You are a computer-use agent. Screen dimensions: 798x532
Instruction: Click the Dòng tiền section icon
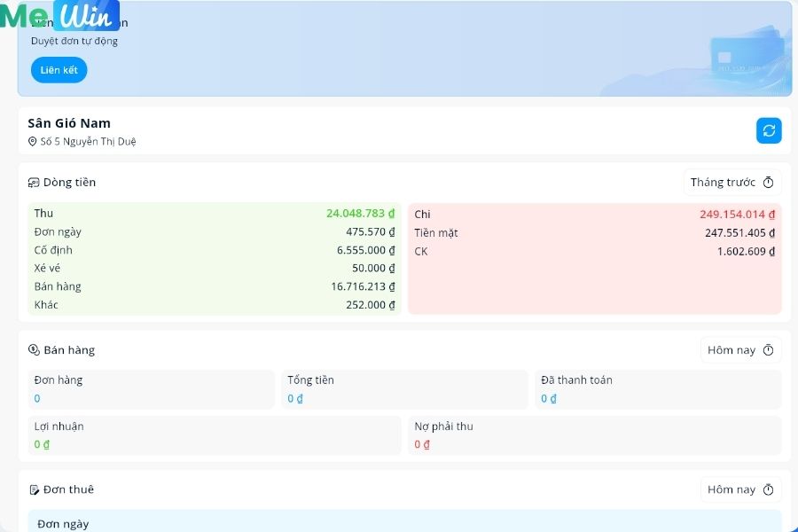tap(34, 183)
